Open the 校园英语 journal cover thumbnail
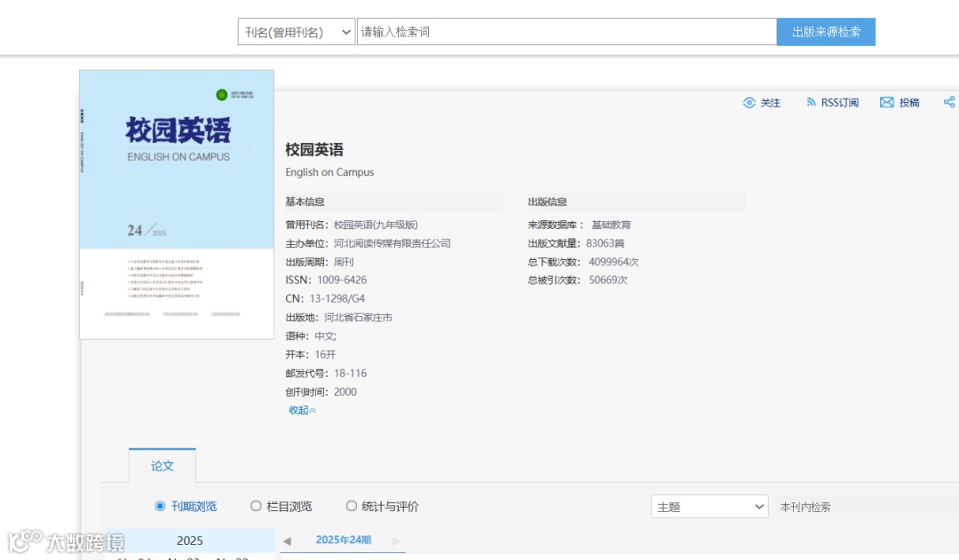959x560 pixels. tap(177, 204)
